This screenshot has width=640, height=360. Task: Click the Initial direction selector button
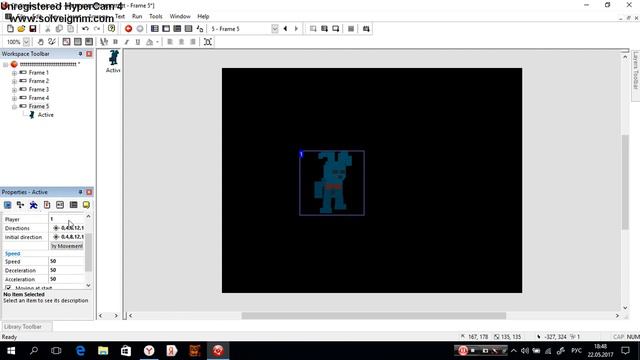point(68,237)
